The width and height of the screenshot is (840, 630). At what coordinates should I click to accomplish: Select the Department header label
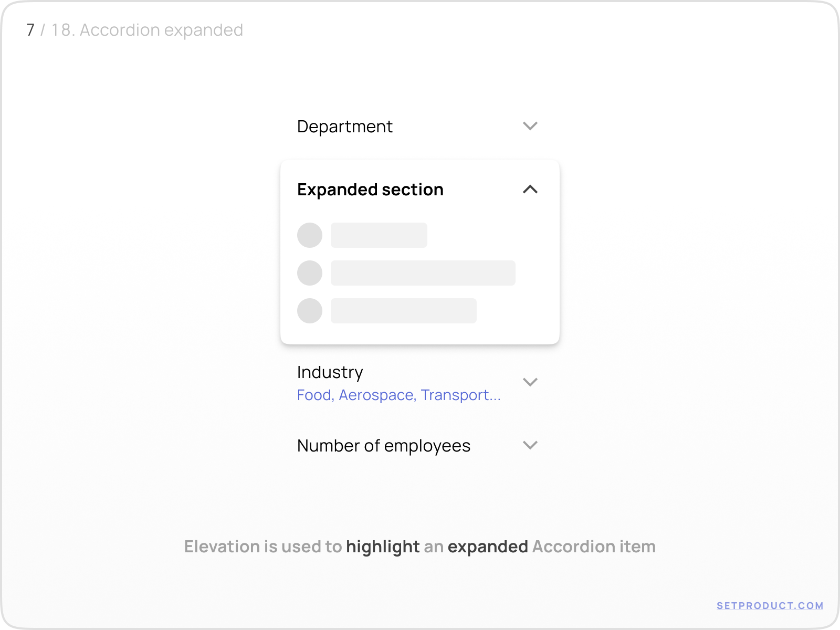pos(344,126)
